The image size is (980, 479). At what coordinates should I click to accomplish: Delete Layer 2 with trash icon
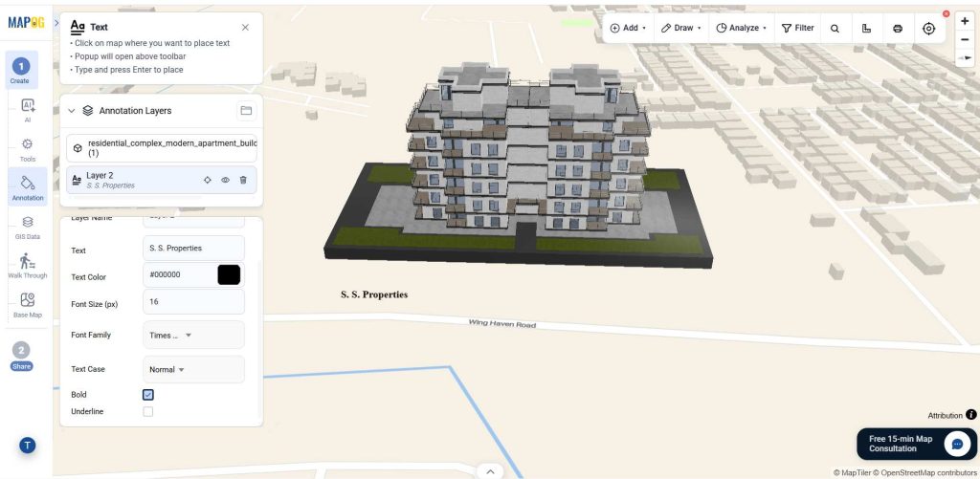pyautogui.click(x=243, y=180)
